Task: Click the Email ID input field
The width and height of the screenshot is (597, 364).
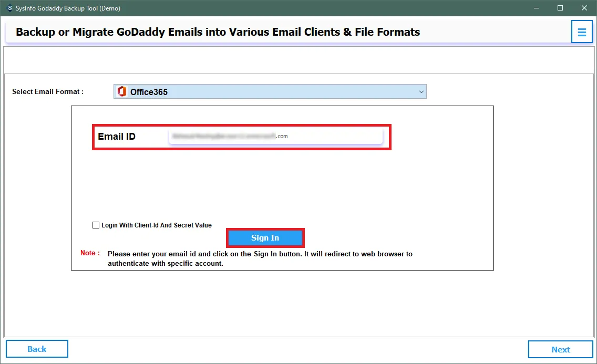Action: (276, 136)
